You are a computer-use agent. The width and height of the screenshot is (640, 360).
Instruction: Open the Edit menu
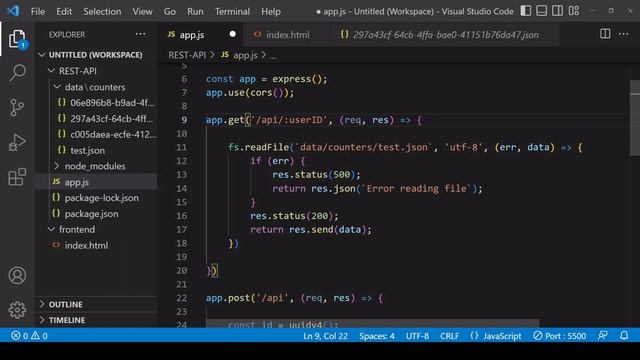(64, 11)
